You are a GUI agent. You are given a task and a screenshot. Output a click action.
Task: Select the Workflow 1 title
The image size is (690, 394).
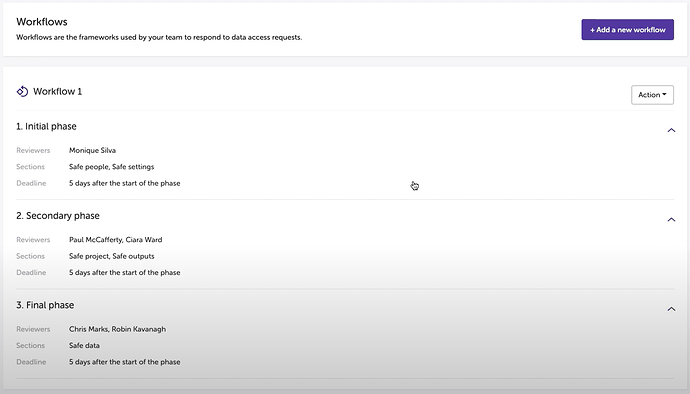click(58, 92)
